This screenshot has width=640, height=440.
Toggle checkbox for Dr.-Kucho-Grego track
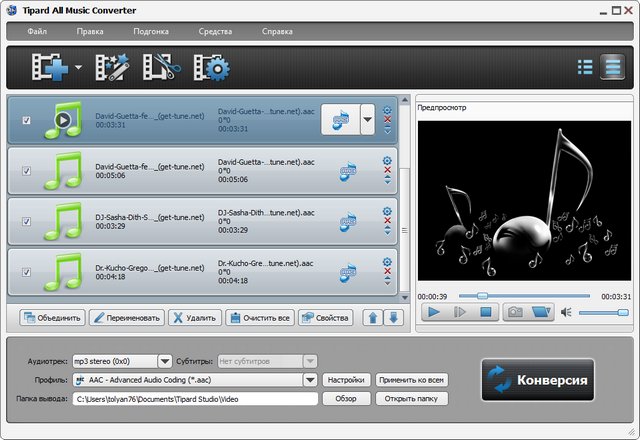[26, 273]
